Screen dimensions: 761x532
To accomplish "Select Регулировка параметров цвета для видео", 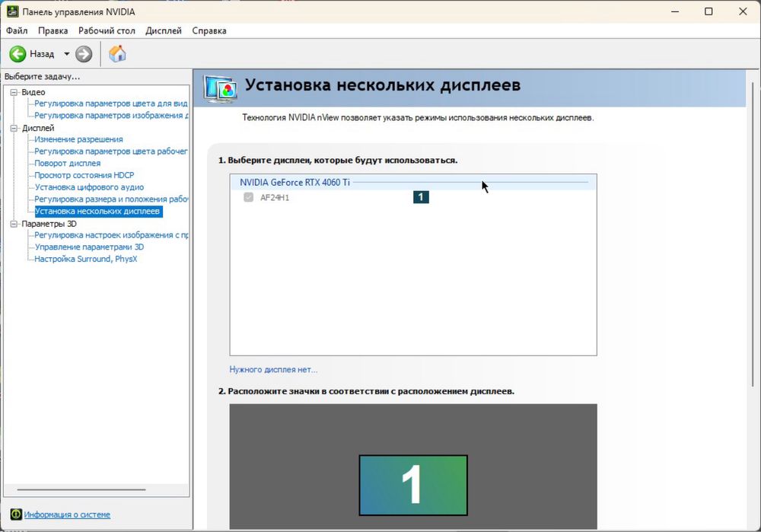I will (110, 104).
